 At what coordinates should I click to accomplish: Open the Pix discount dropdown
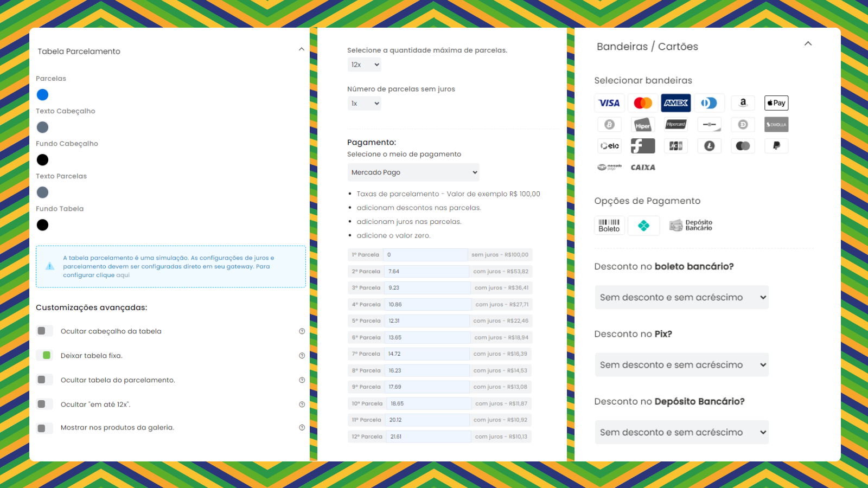[682, 365]
